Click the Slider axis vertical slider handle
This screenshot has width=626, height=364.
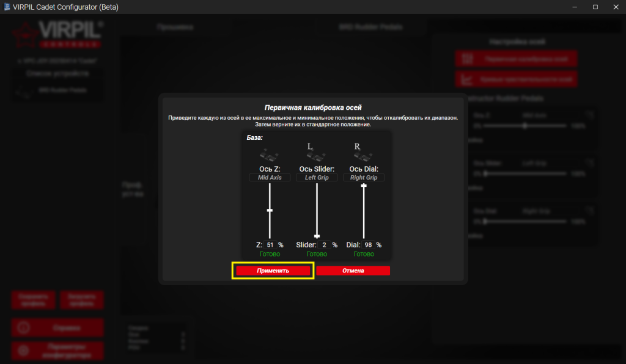tap(317, 236)
